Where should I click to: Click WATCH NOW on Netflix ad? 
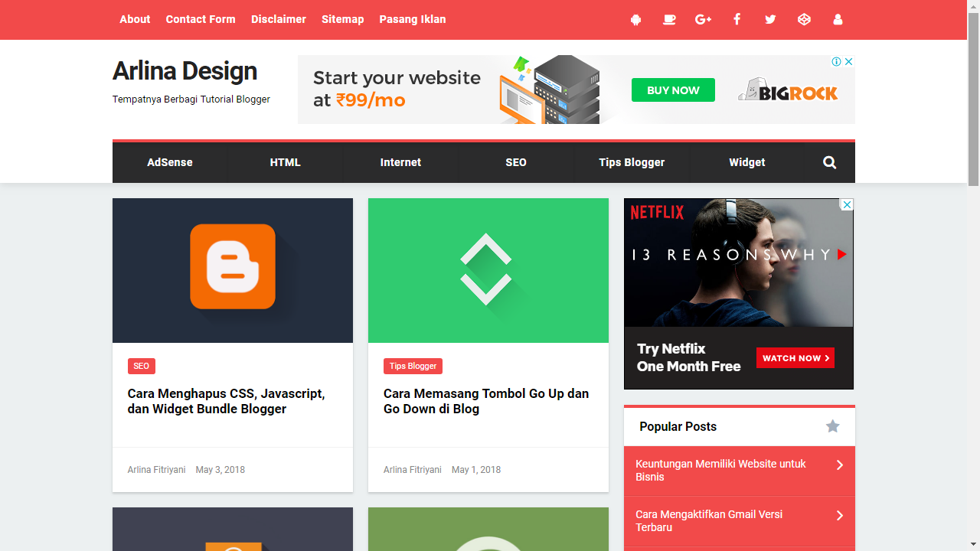click(795, 358)
